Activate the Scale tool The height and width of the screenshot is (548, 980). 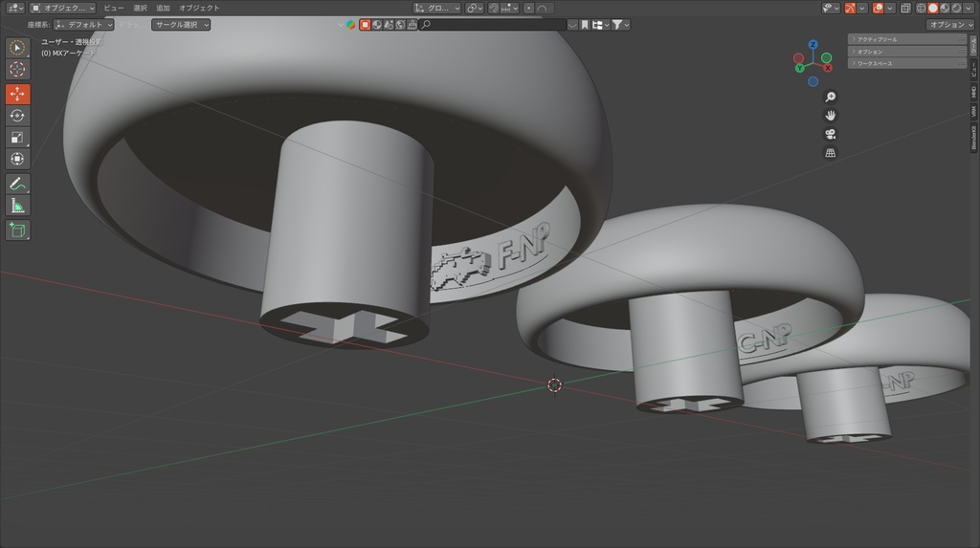pos(17,138)
